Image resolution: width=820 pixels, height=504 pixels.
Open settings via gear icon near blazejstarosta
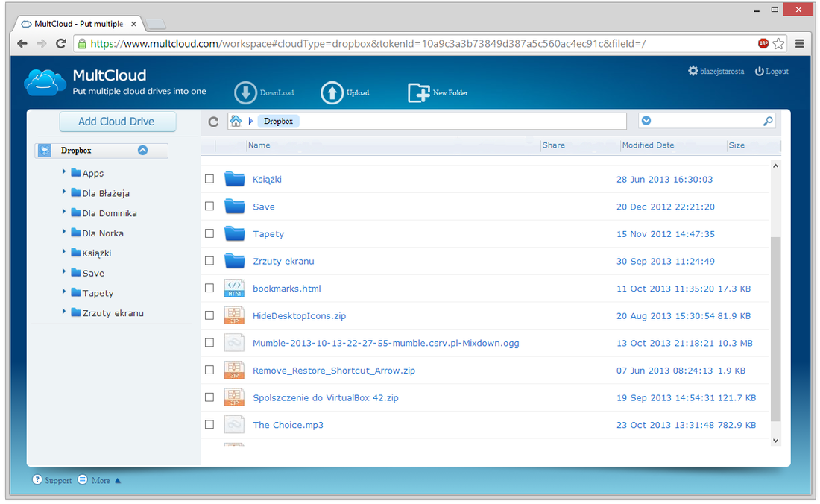click(x=693, y=71)
